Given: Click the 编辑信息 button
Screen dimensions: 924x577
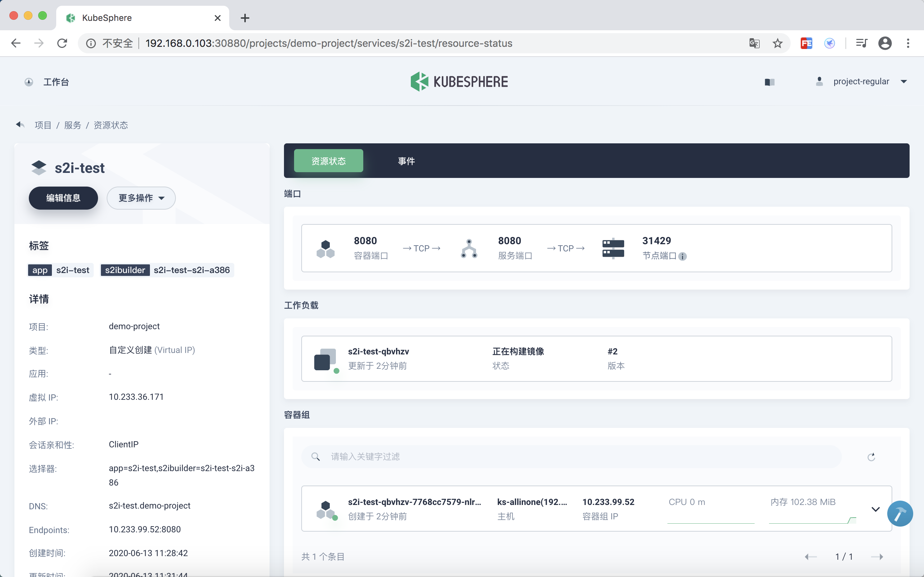Looking at the screenshot, I should coord(63,198).
